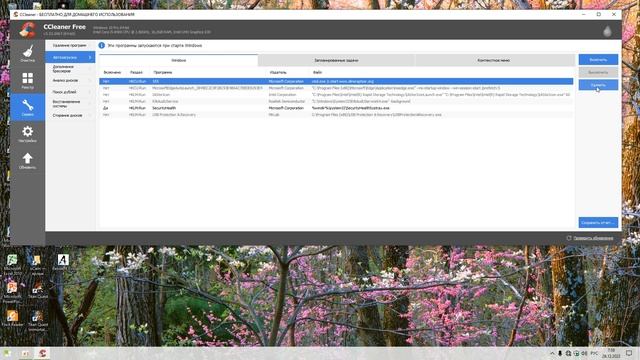Click the Save report button
The width and height of the screenshot is (640, 360).
(598, 222)
